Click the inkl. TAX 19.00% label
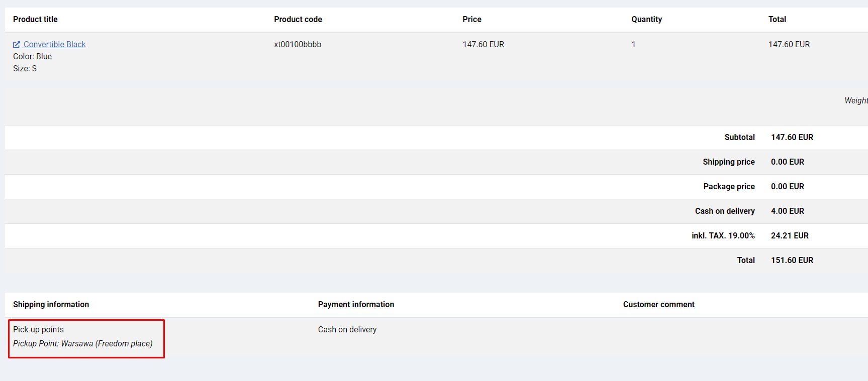868x381 pixels. click(x=723, y=236)
